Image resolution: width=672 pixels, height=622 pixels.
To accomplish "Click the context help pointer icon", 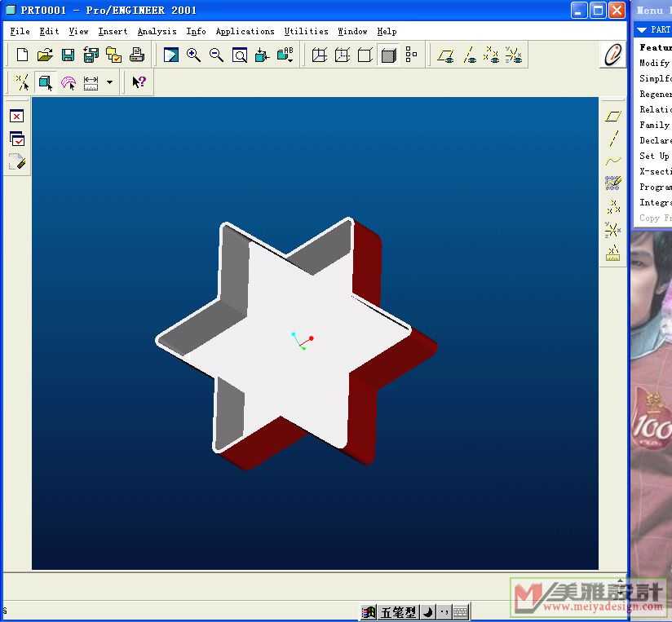I will pyautogui.click(x=139, y=82).
